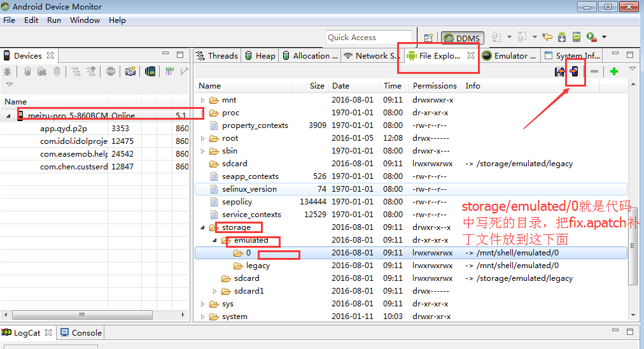This screenshot has width=644, height=349.
Task: Click the Devices panel horizontal scrollbar
Action: (x=83, y=315)
